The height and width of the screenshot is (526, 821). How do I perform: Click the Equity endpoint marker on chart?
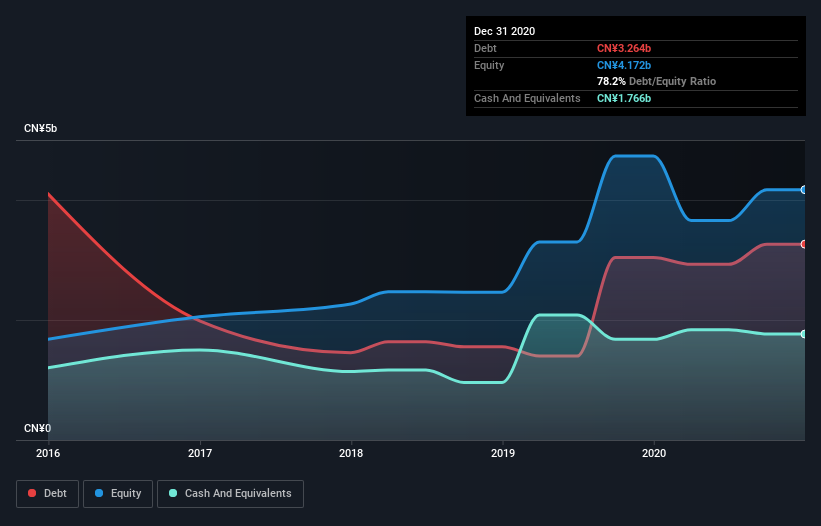(x=803, y=189)
